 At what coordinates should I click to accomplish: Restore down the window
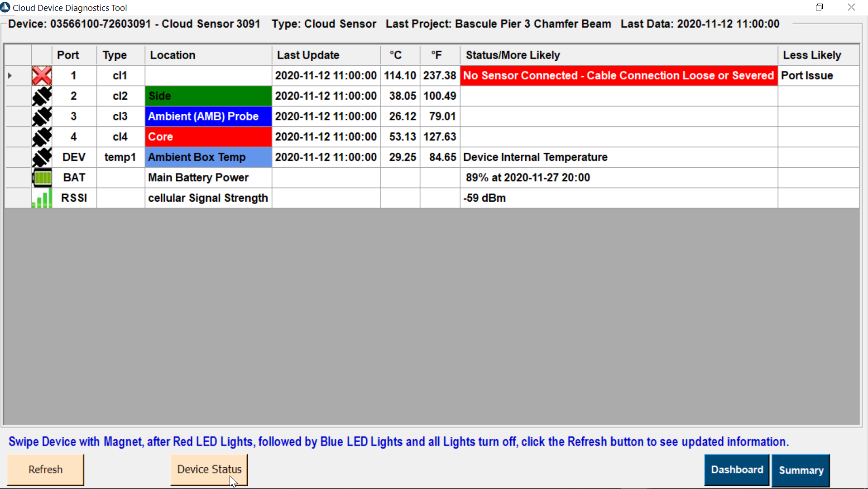[x=819, y=7]
